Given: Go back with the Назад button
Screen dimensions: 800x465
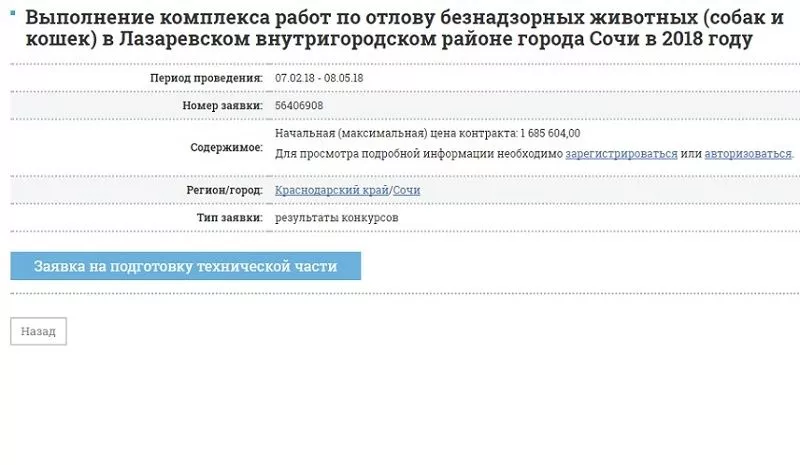Looking at the screenshot, I should [x=38, y=331].
